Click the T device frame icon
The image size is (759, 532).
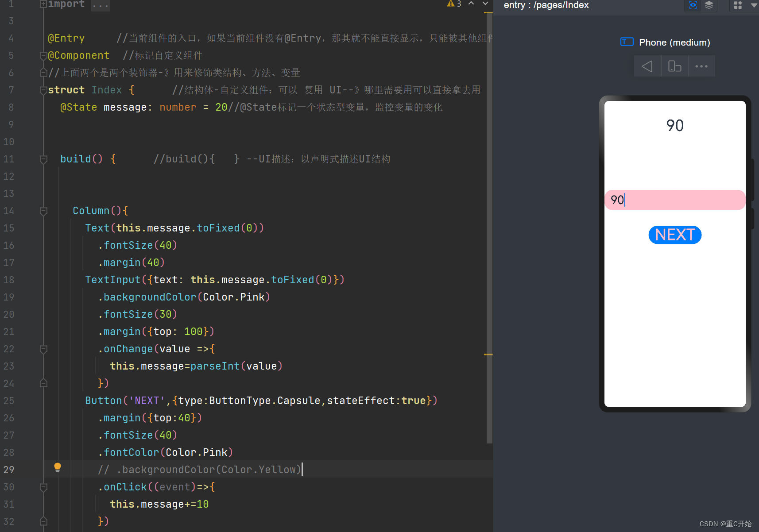pyautogui.click(x=627, y=42)
